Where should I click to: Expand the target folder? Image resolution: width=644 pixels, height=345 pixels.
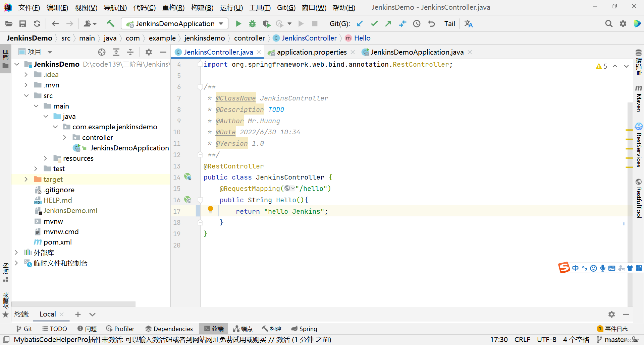pyautogui.click(x=26, y=179)
